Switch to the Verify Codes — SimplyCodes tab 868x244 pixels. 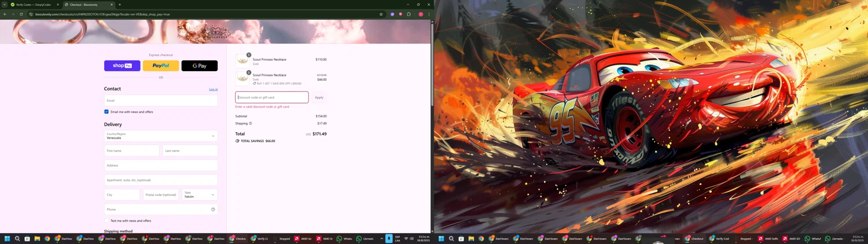click(x=34, y=5)
